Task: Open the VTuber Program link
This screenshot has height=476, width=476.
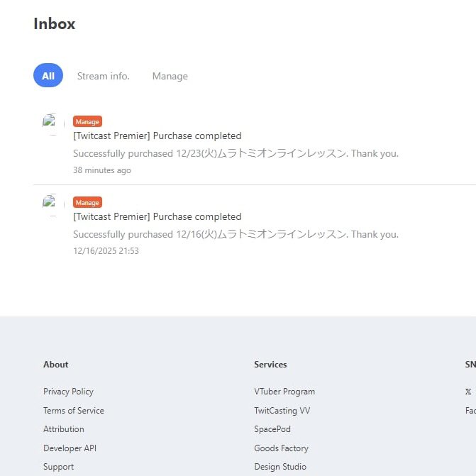Action: (x=284, y=392)
